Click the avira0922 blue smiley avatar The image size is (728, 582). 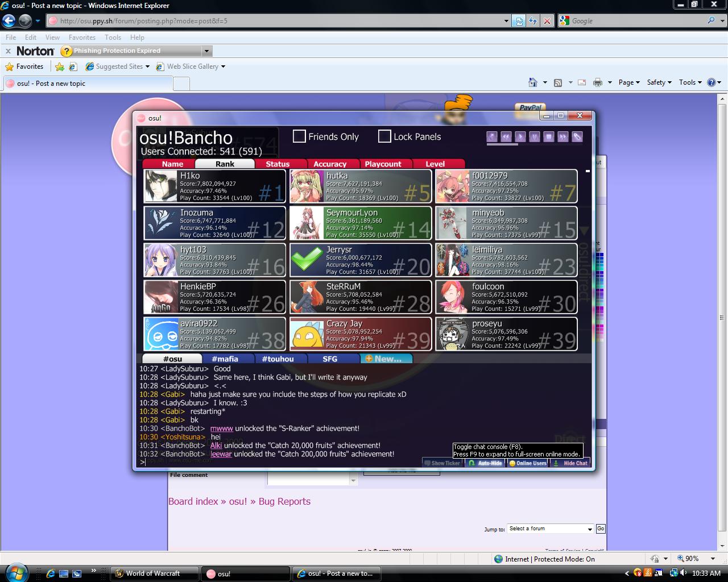point(161,334)
